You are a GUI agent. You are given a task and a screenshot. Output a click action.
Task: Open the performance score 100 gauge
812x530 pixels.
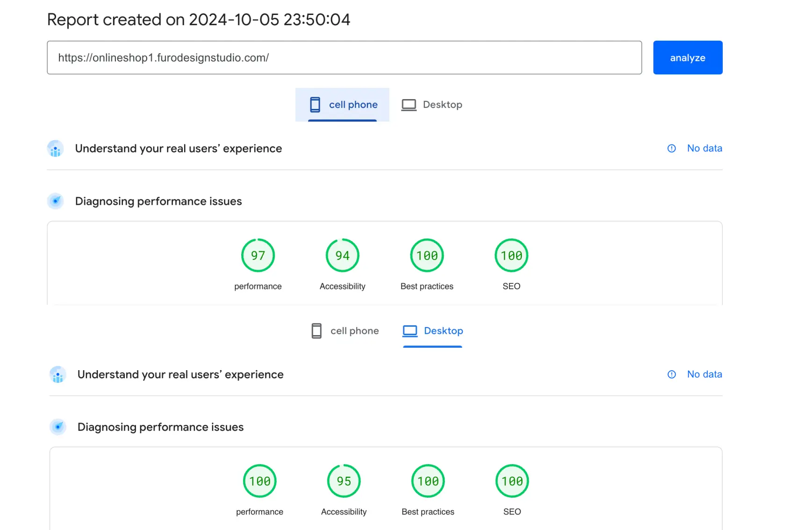tap(259, 481)
